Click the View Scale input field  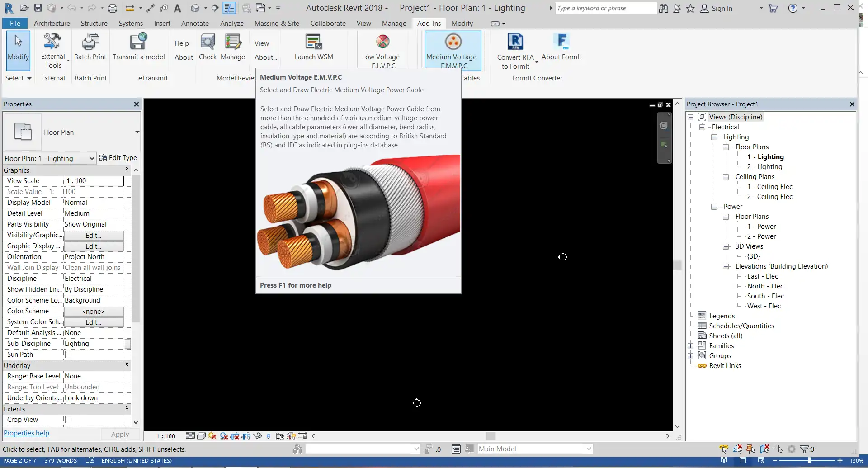(94, 181)
